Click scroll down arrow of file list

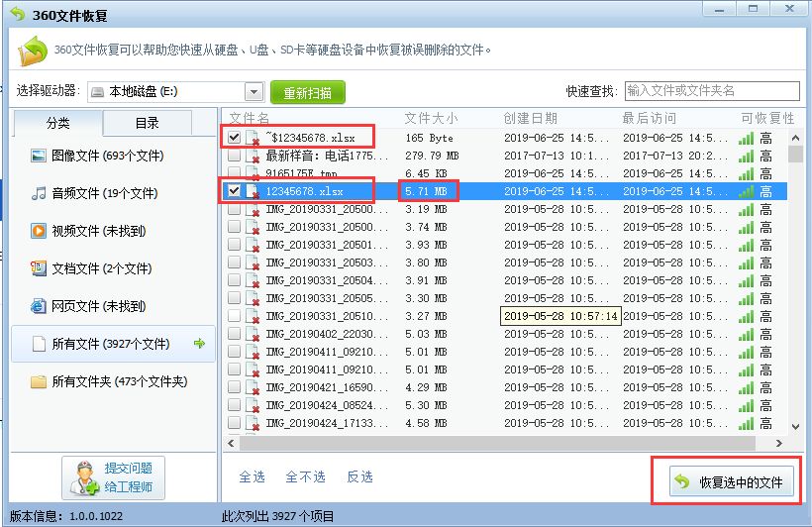795,427
